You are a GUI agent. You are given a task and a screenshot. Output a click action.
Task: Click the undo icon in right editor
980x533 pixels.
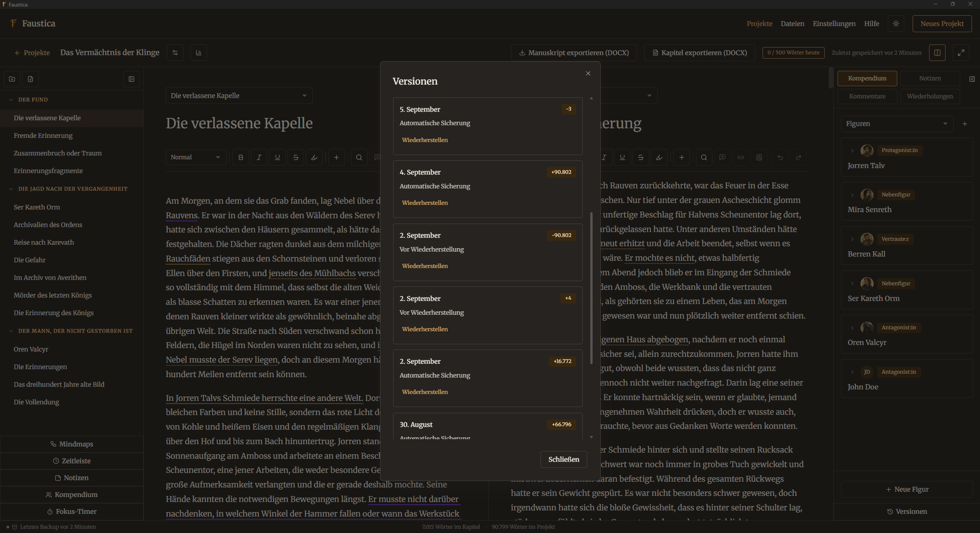[x=780, y=157]
